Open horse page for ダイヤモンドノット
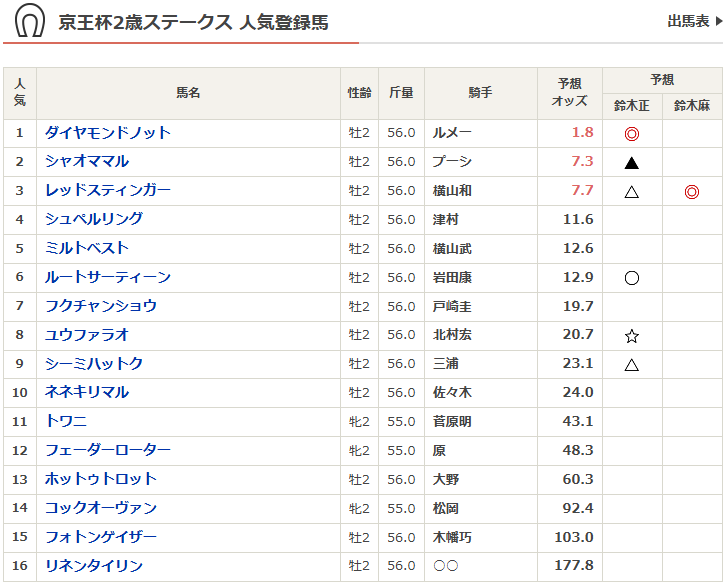This screenshot has height=585, width=726. (108, 133)
